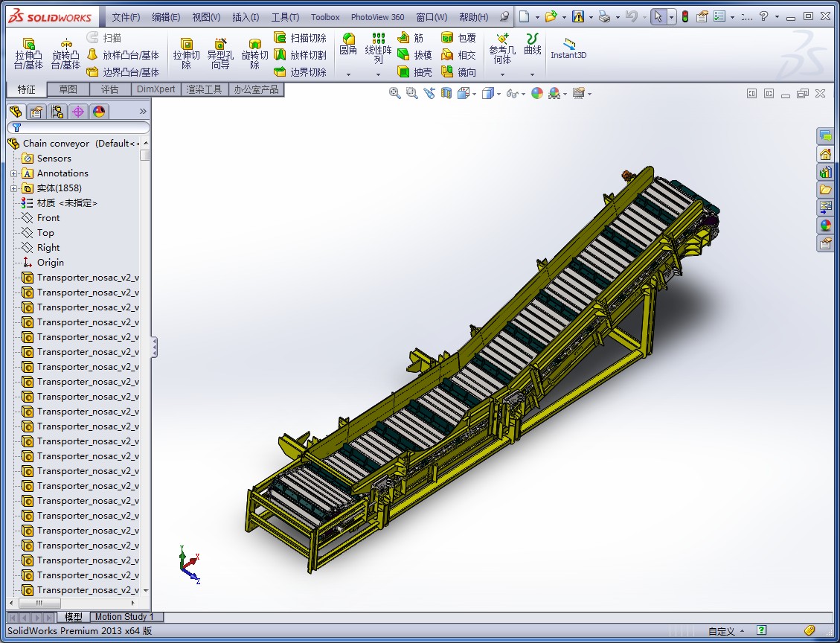The height and width of the screenshot is (643, 840).
Task: Click the Rebuild traffic light icon
Action: 685,16
